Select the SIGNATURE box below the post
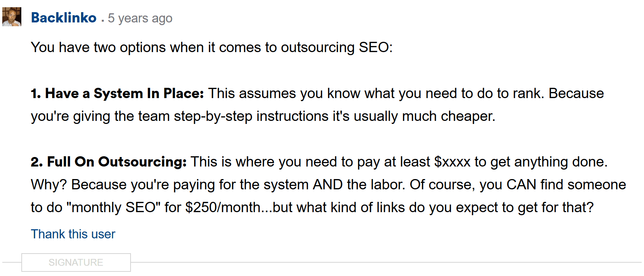This screenshot has width=644, height=276. (x=76, y=262)
